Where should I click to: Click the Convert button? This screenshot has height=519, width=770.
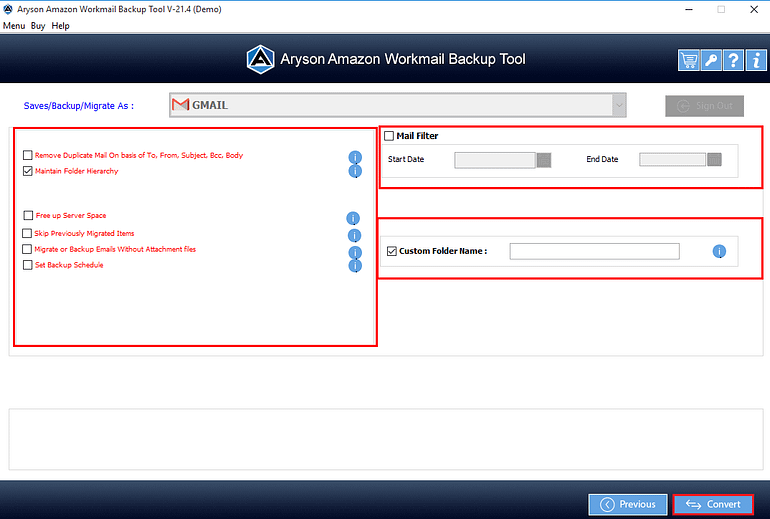point(713,504)
